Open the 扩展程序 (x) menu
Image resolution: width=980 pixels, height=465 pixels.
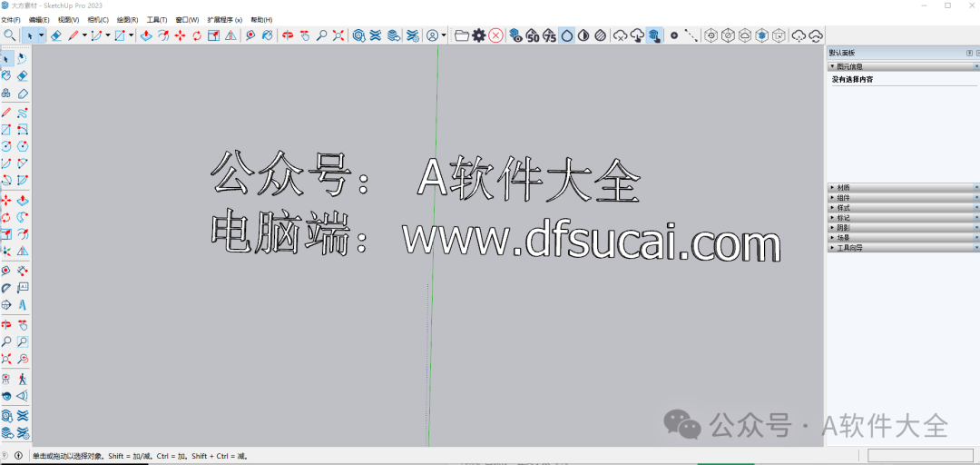pyautogui.click(x=224, y=20)
